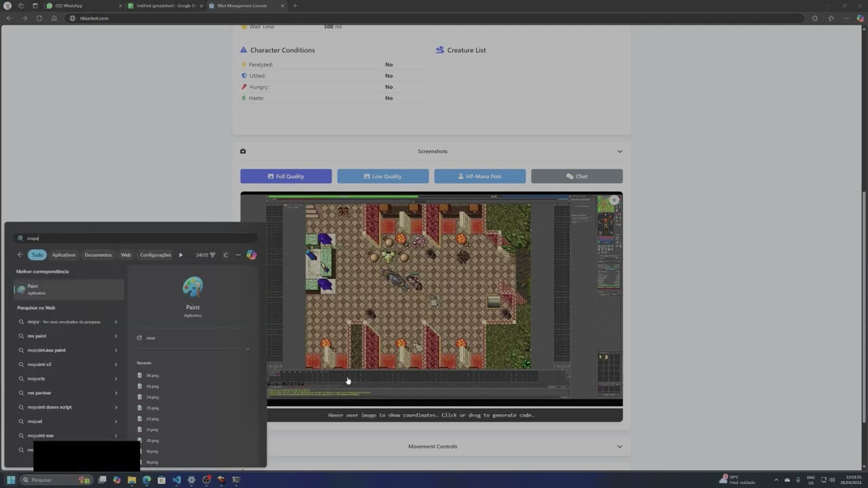The image size is (868, 488).
Task: Select the HP-Mana Pots screenshot button
Action: tap(479, 176)
